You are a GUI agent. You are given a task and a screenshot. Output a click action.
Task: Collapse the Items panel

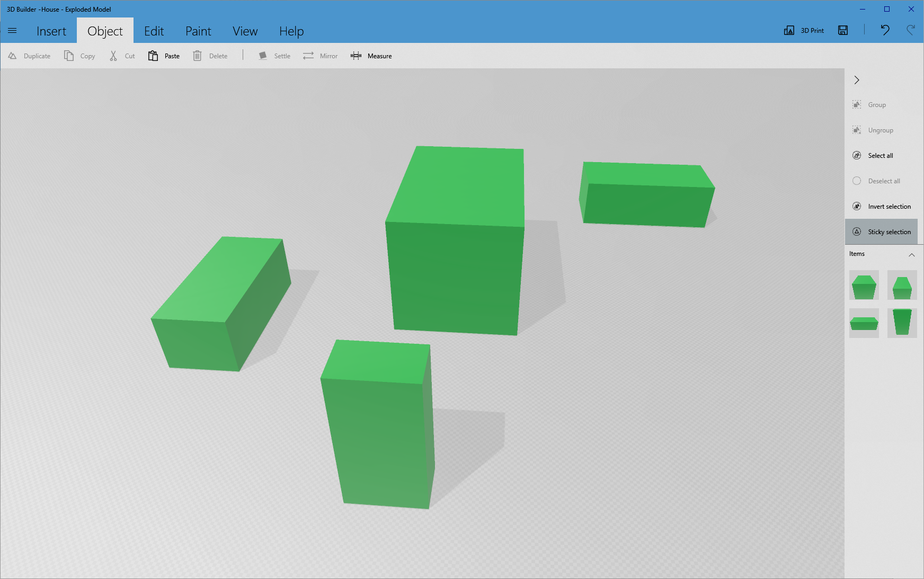coord(912,255)
